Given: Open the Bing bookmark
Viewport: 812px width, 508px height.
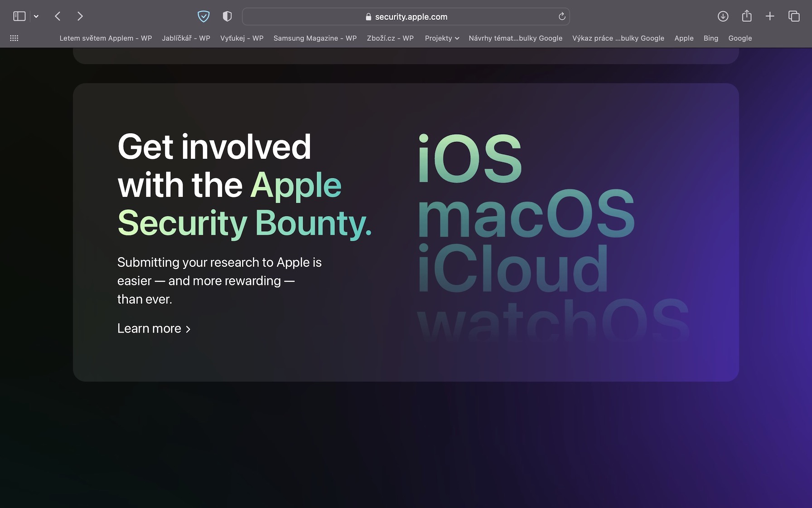Looking at the screenshot, I should [710, 38].
